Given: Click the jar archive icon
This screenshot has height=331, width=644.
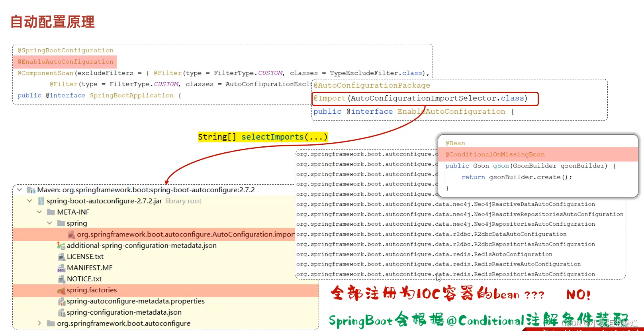Looking at the screenshot, I should click(41, 201).
